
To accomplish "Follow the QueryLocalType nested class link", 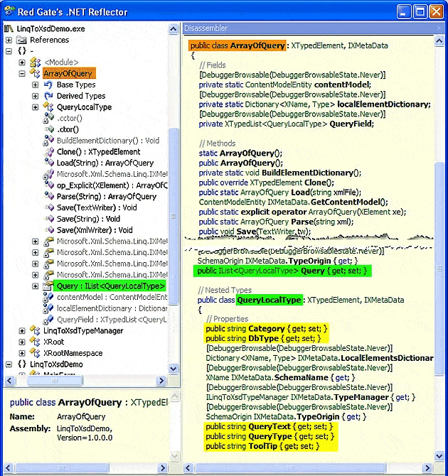I will pyautogui.click(x=269, y=300).
